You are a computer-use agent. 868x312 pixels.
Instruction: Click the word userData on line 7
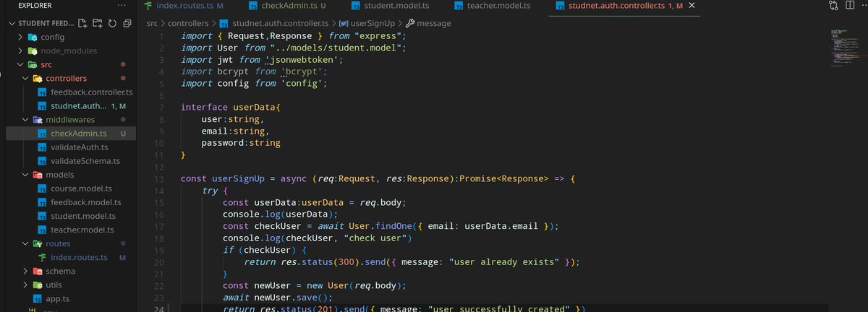point(255,107)
